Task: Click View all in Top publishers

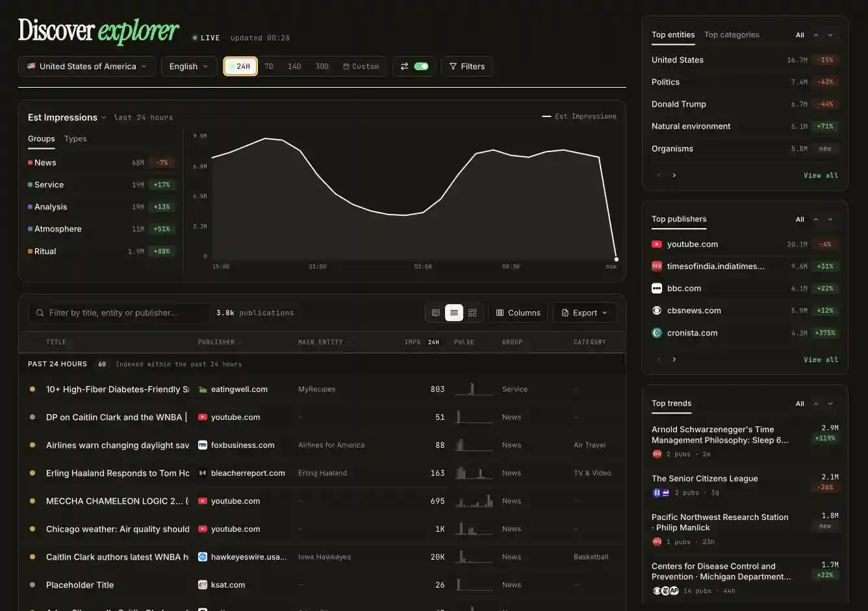Action: pyautogui.click(x=821, y=359)
